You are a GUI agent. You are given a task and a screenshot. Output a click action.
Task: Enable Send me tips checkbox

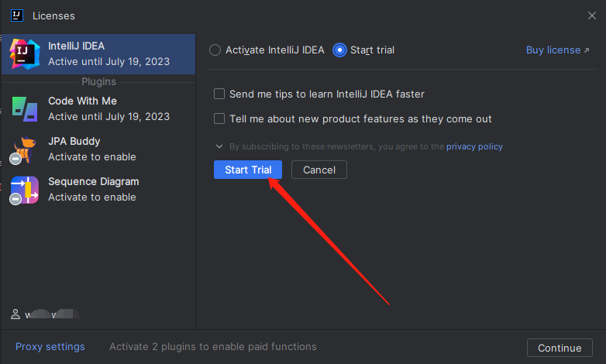pos(219,94)
